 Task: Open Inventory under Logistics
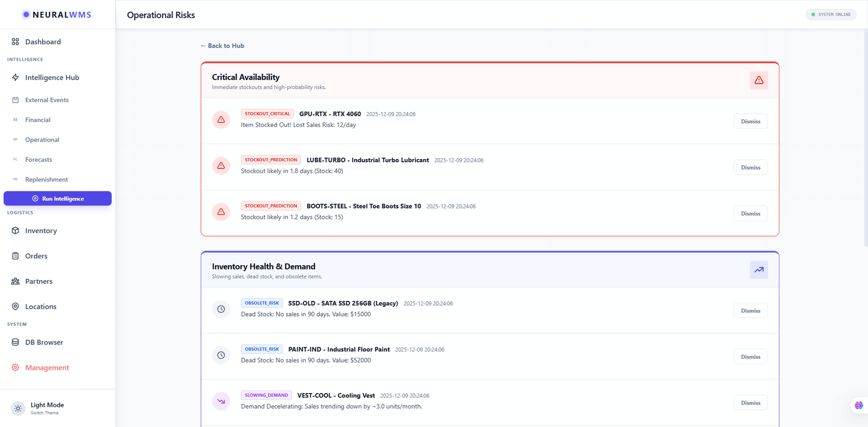pyautogui.click(x=41, y=231)
